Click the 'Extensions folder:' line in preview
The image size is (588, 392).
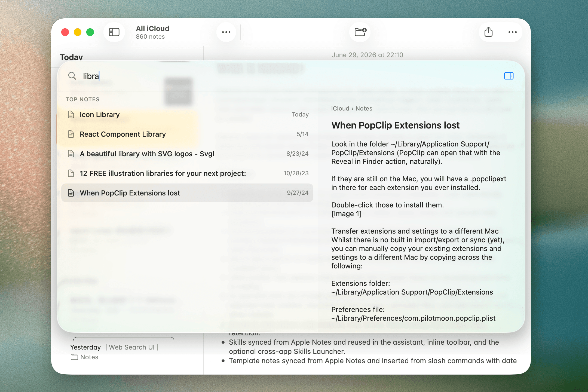[x=360, y=283]
